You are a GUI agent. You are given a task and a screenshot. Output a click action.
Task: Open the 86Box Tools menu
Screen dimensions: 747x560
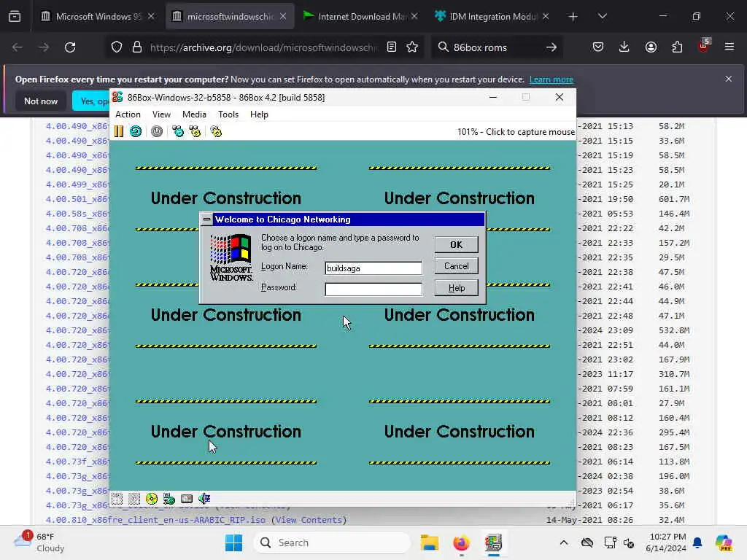pos(228,114)
